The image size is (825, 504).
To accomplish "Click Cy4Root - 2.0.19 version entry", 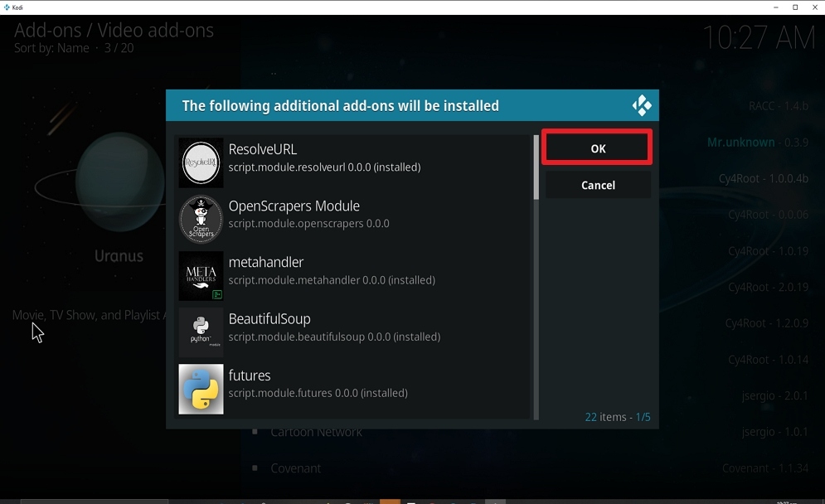I will [768, 288].
